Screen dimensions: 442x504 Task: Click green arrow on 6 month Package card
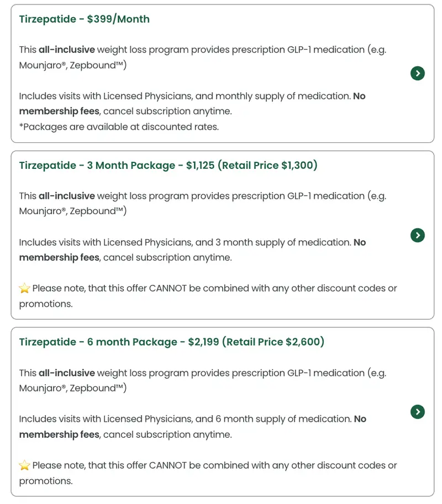click(x=418, y=412)
